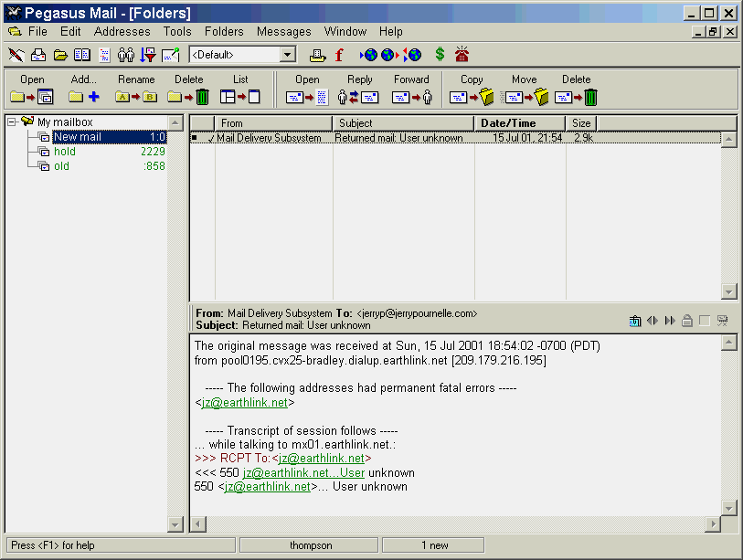Screen dimensions: 743x560
Task: Collapse the My mailbox tree node
Action: pos(11,122)
